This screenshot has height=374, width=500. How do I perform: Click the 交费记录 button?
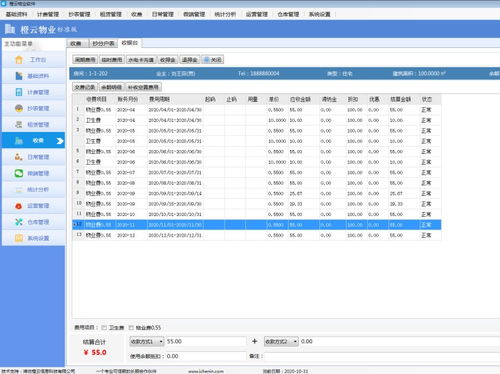coord(85,87)
